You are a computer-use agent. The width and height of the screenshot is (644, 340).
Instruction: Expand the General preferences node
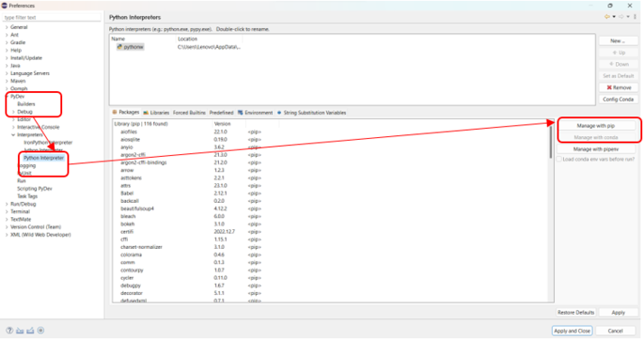click(6, 27)
